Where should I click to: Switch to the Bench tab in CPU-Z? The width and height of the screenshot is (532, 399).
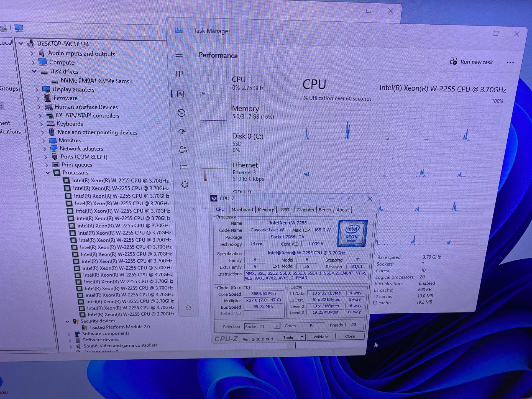pos(324,210)
